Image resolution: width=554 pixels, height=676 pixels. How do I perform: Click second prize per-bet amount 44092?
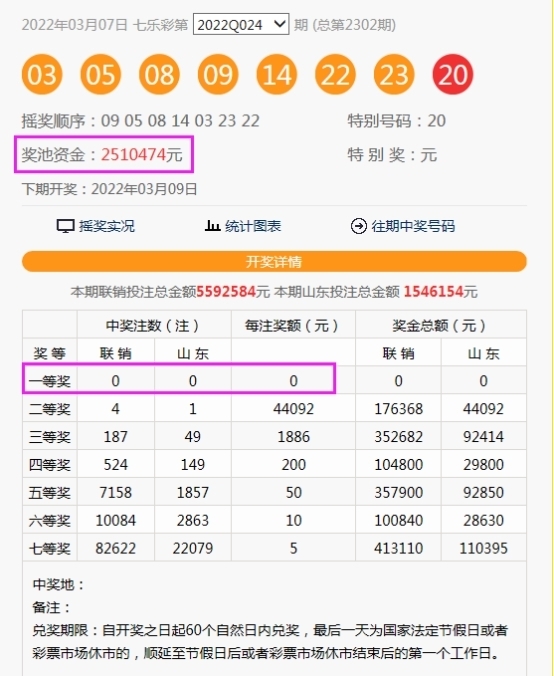click(294, 409)
